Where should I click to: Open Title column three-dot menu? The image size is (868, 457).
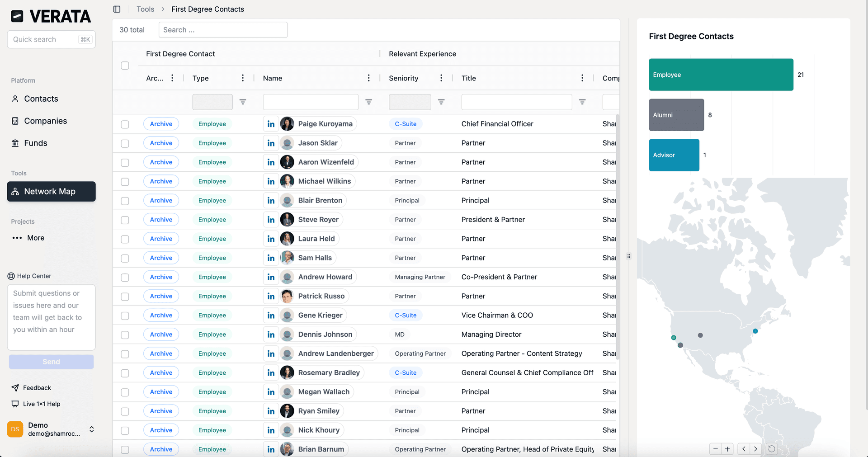(582, 78)
